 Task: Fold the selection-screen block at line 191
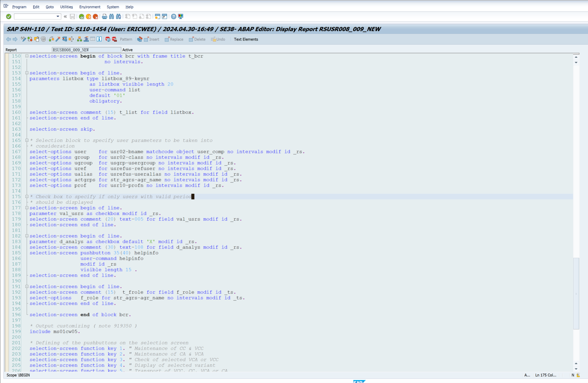[x=27, y=287]
